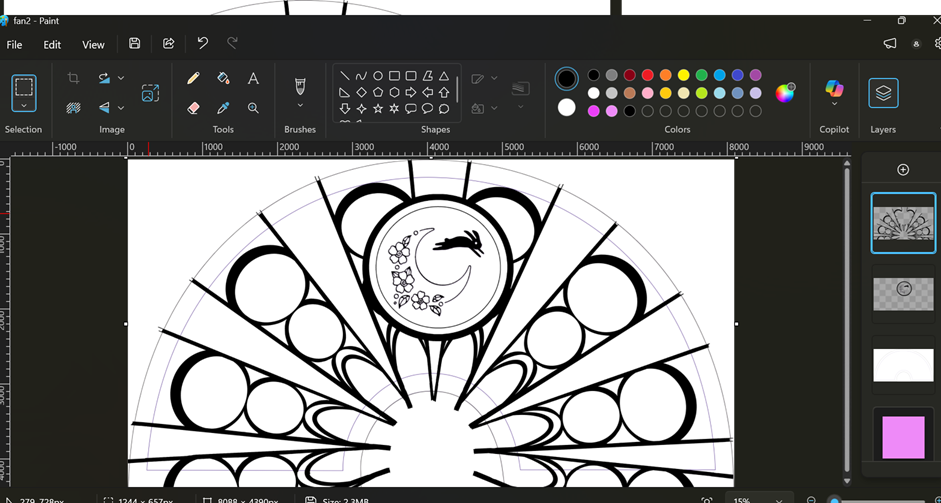Choose the Line shape
Image resolution: width=941 pixels, height=503 pixels.
tap(344, 76)
